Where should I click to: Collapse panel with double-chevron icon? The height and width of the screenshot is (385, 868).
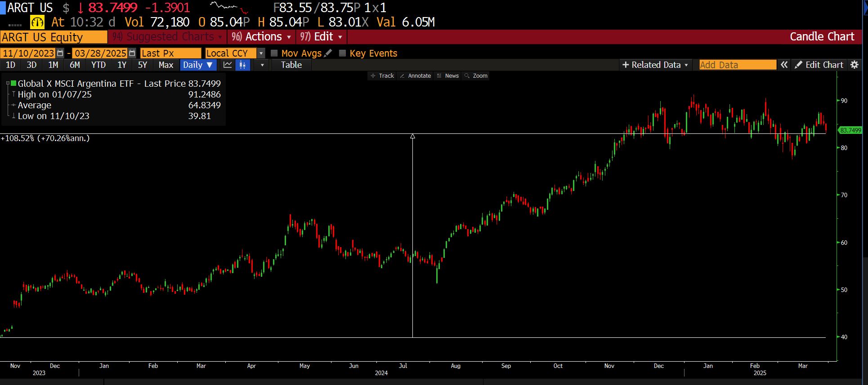(784, 65)
